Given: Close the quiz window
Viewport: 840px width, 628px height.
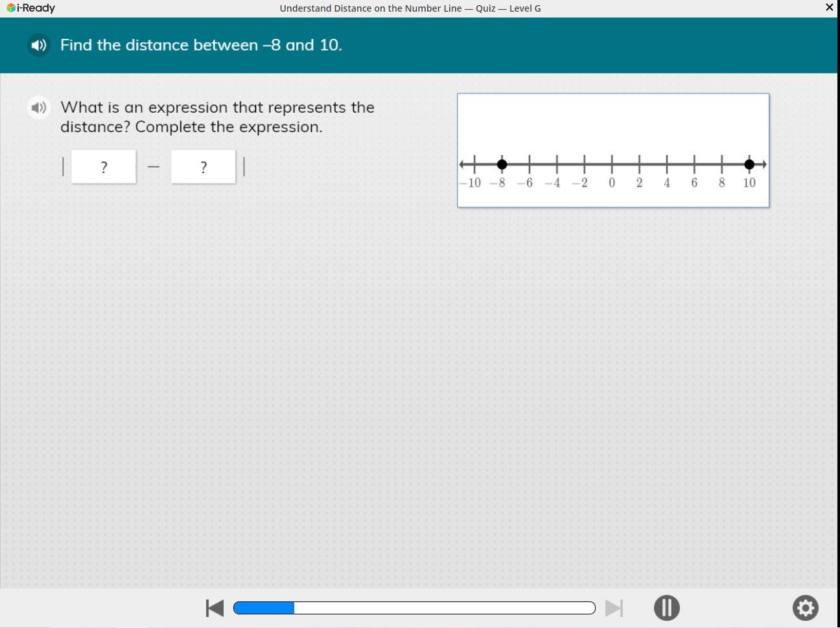Looking at the screenshot, I should coord(829,8).
